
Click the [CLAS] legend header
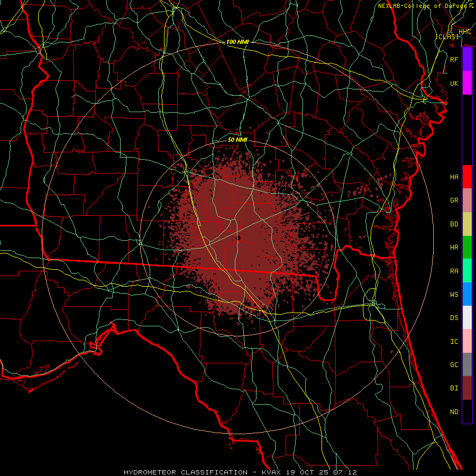[x=447, y=37]
